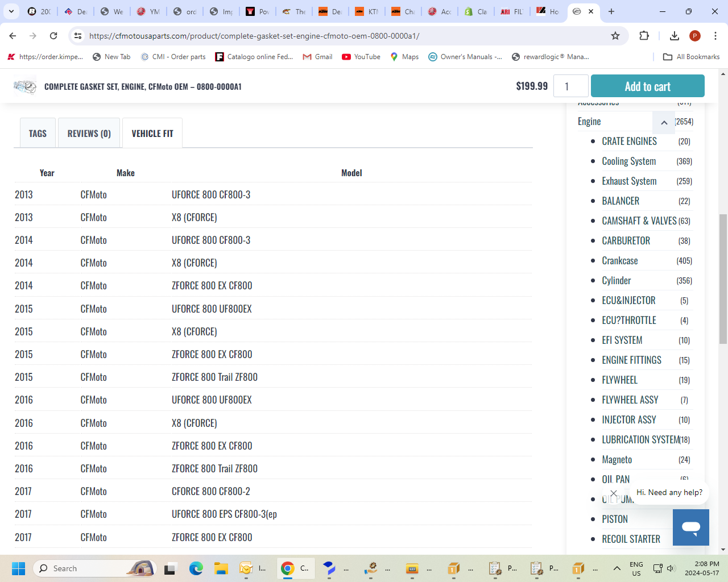
Task: Click the Add to cart button
Action: 647,86
